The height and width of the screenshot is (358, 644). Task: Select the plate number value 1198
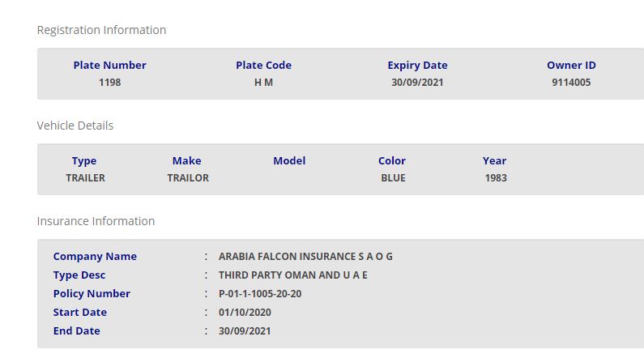click(x=109, y=82)
